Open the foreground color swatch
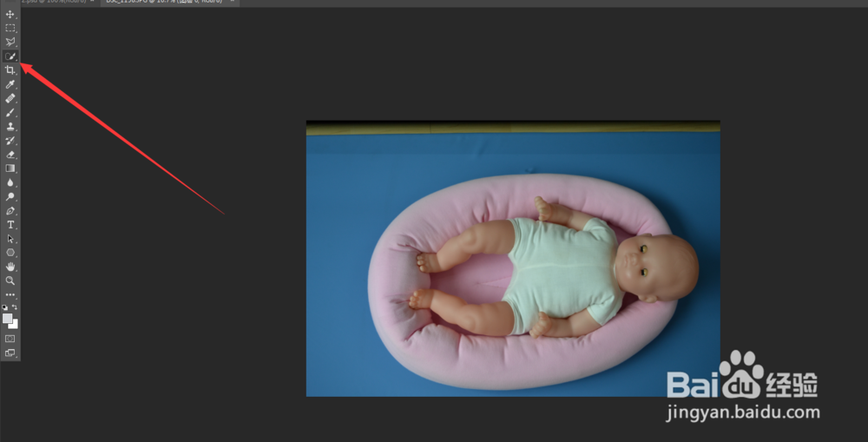 7,318
